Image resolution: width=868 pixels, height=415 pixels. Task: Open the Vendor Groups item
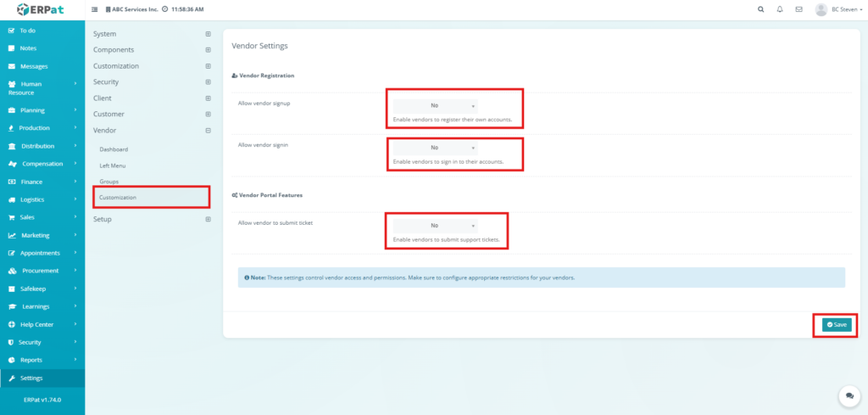coord(109,182)
